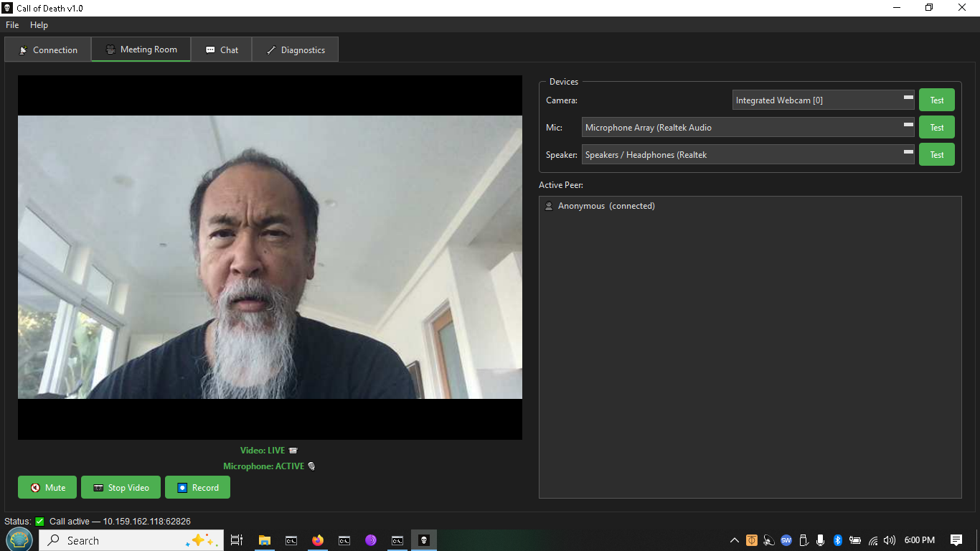980x551 pixels.
Task: Mute the microphone
Action: (x=47, y=487)
